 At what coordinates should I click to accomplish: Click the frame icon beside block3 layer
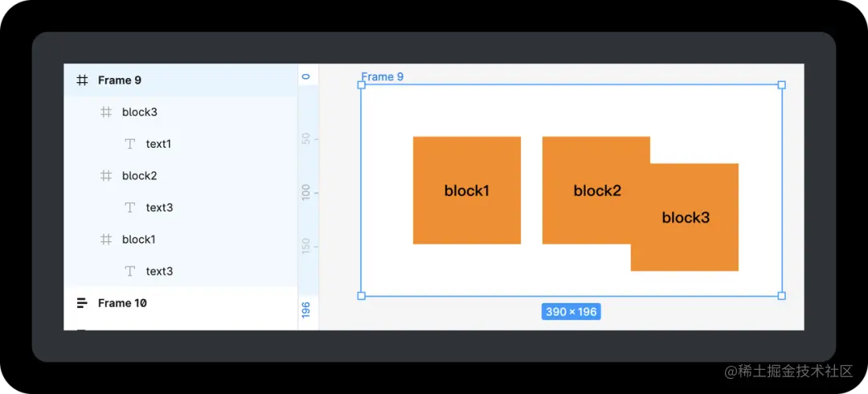[106, 112]
